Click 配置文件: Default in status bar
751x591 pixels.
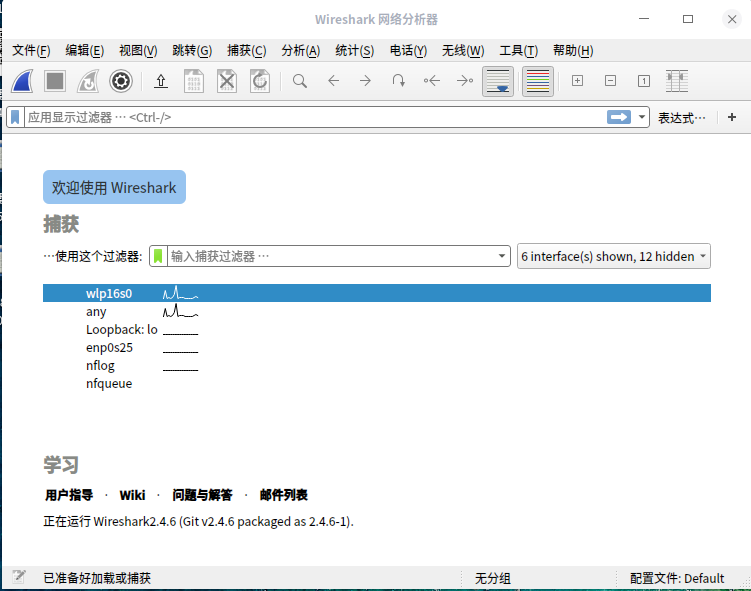[x=677, y=578]
